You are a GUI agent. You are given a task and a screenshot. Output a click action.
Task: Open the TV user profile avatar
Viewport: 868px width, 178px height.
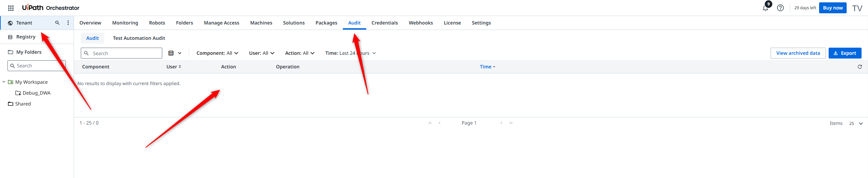(857, 8)
